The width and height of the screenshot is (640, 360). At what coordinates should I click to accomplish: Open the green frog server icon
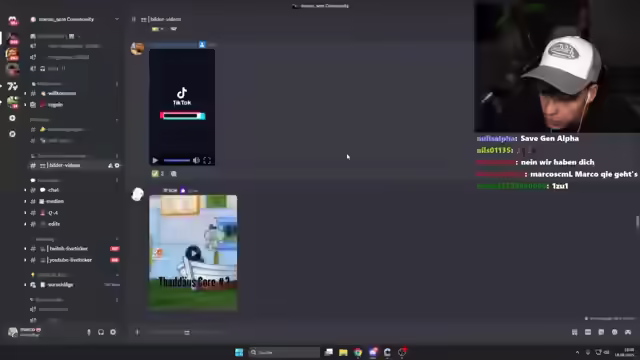(13, 102)
